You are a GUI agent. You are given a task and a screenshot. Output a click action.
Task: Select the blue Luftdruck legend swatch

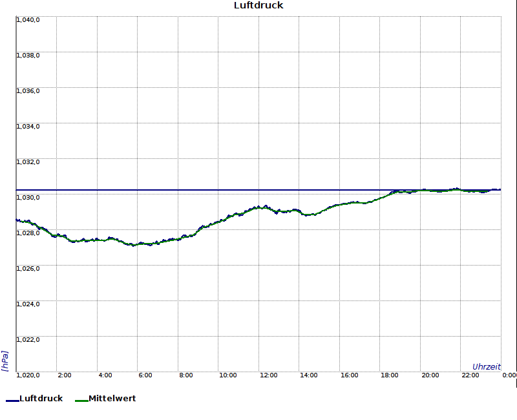(x=12, y=401)
